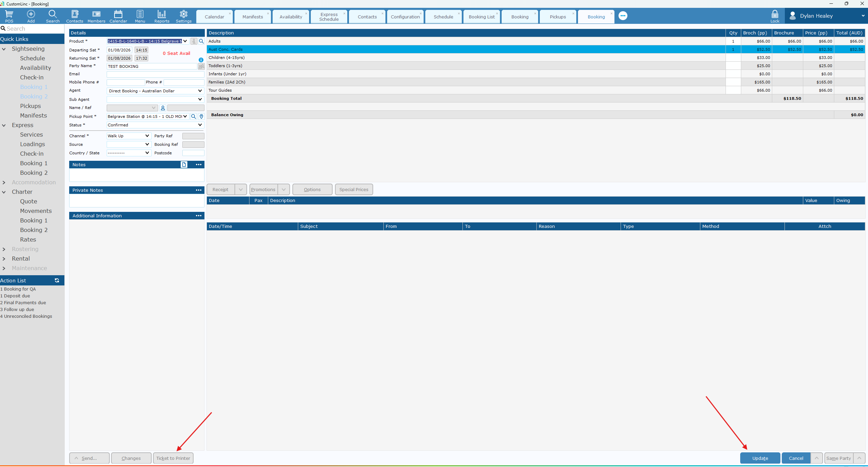Click the Ticket to Printer button

pyautogui.click(x=173, y=458)
